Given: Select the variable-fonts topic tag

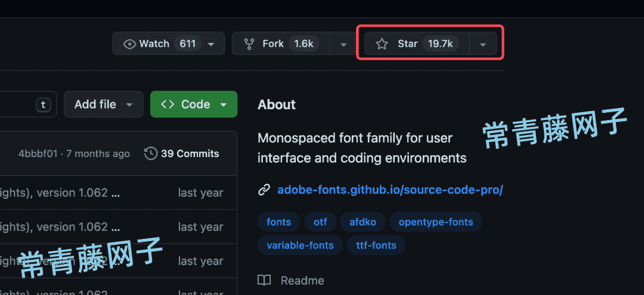Looking at the screenshot, I should pos(300,245).
